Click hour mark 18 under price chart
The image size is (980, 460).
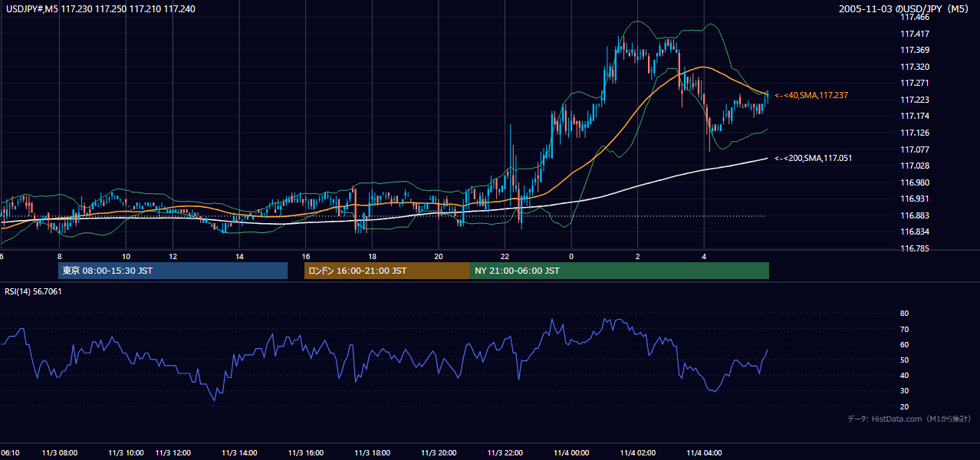point(373,256)
